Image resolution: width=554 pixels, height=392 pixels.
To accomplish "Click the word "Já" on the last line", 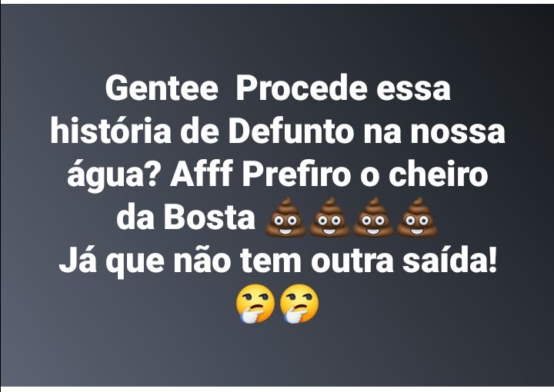I will coord(78,261).
